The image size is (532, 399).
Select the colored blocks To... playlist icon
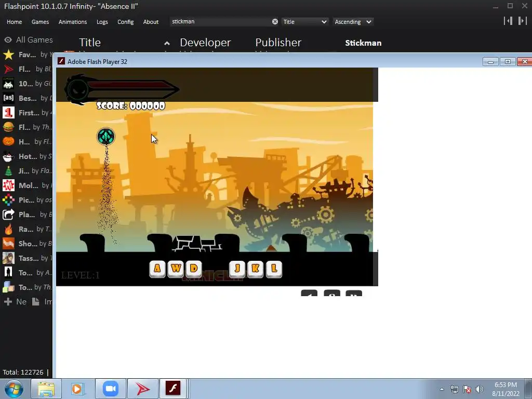click(x=8, y=287)
